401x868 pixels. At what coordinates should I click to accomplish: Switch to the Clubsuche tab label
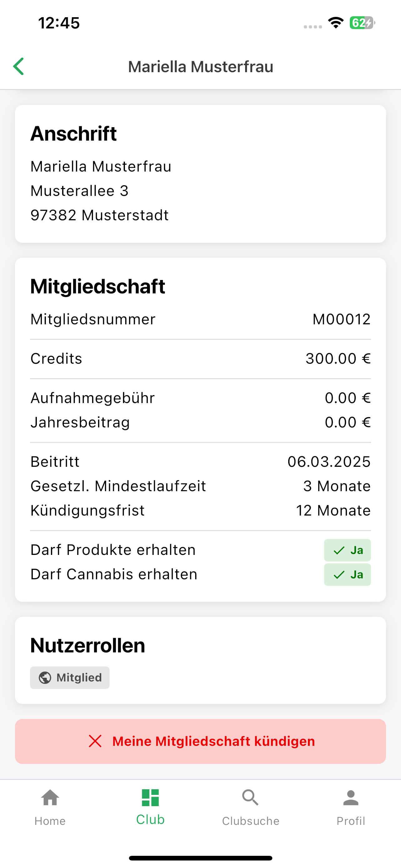coord(250,821)
